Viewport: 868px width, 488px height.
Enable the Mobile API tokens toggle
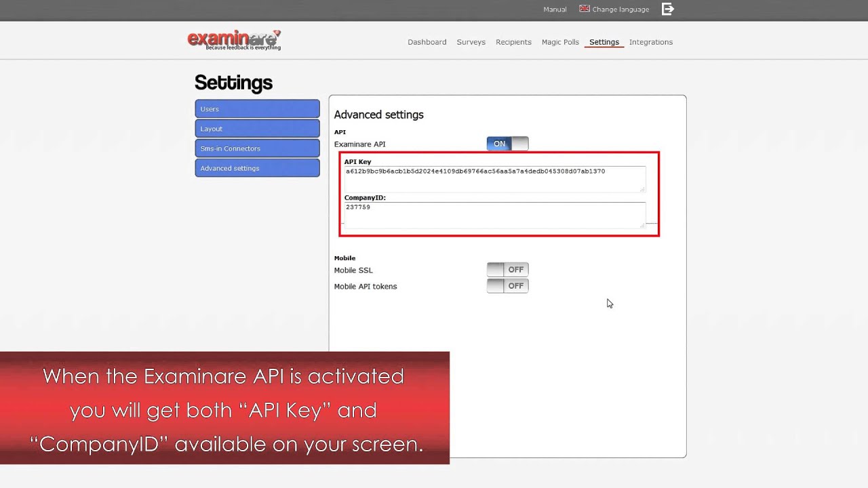(507, 286)
